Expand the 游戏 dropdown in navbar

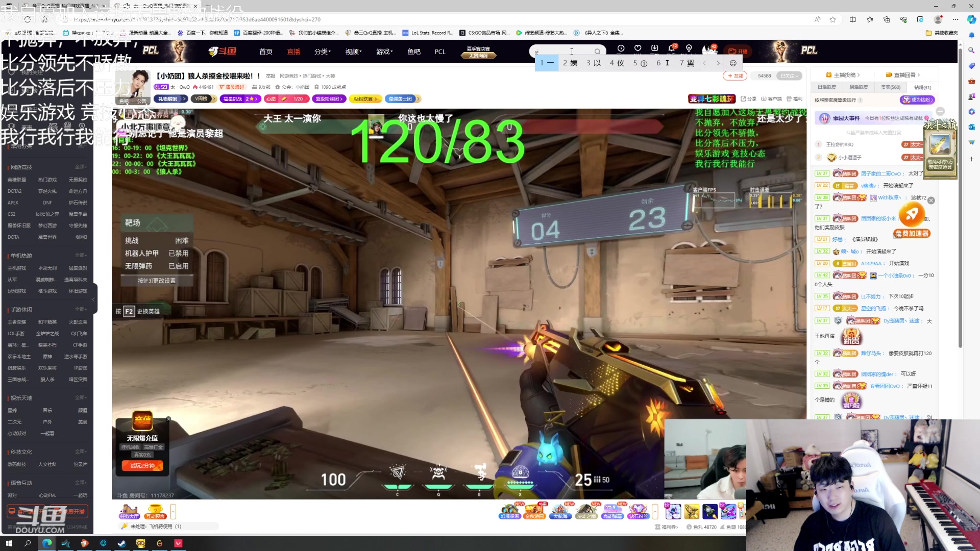pos(385,52)
